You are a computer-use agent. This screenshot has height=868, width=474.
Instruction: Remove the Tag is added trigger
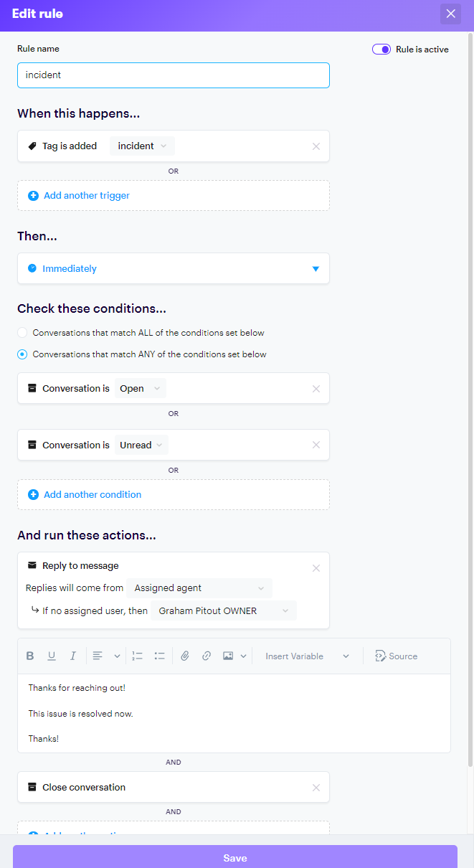(316, 146)
